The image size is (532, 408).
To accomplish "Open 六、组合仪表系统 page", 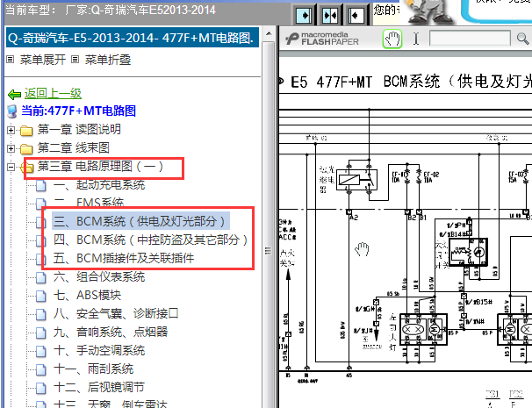I will pyautogui.click(x=99, y=276).
